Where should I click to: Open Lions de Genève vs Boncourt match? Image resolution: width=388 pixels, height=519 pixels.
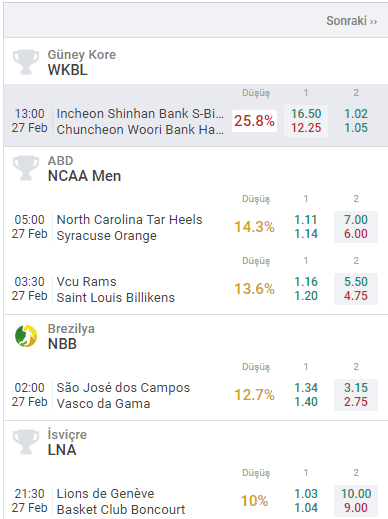tap(121, 501)
